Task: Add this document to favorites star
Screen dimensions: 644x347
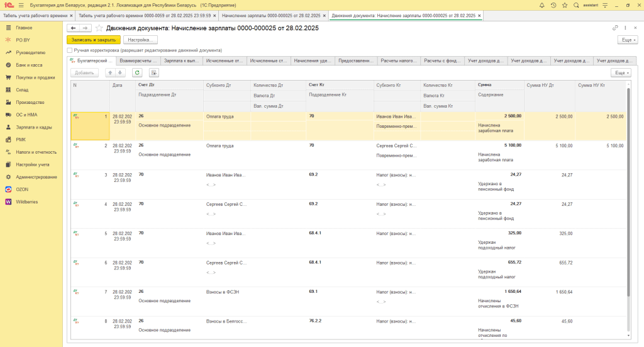Action: tap(99, 28)
